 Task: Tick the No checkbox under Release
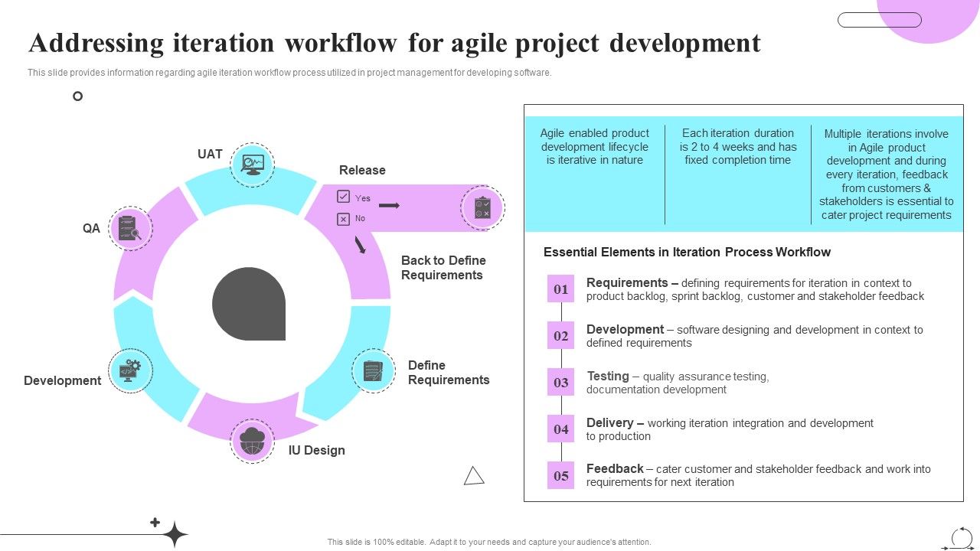344,219
